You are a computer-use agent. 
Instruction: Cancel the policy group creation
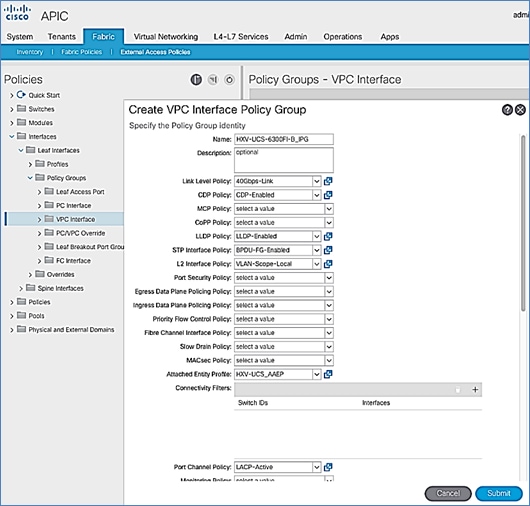[448, 493]
